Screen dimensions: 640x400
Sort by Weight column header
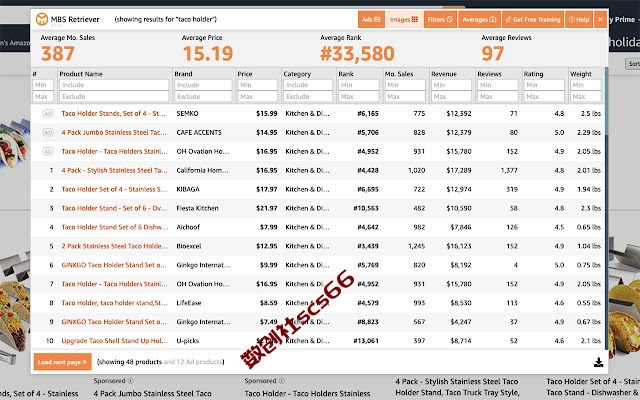tap(581, 74)
